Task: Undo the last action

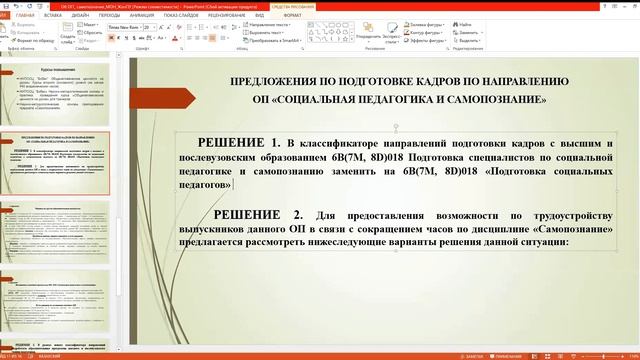Action: point(16,7)
